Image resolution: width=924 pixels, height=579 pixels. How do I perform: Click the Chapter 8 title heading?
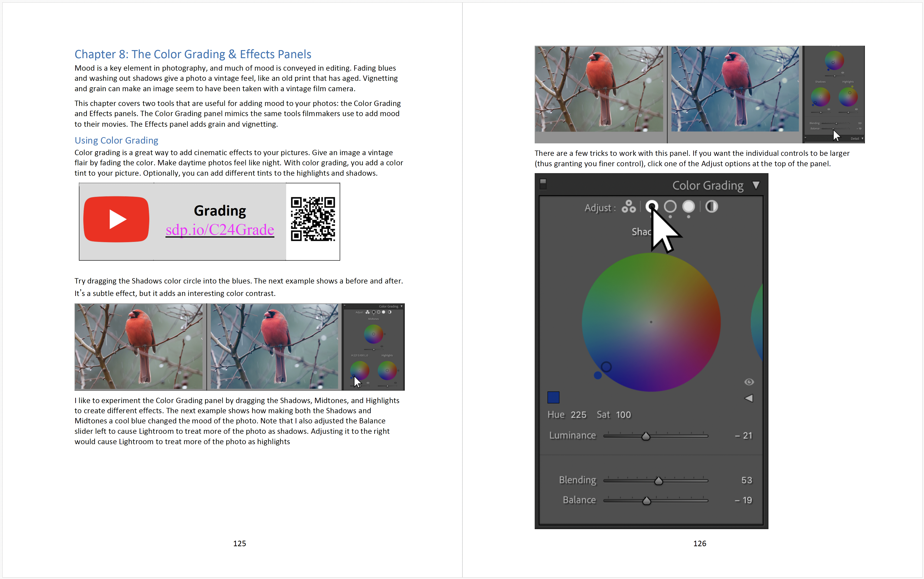point(192,54)
